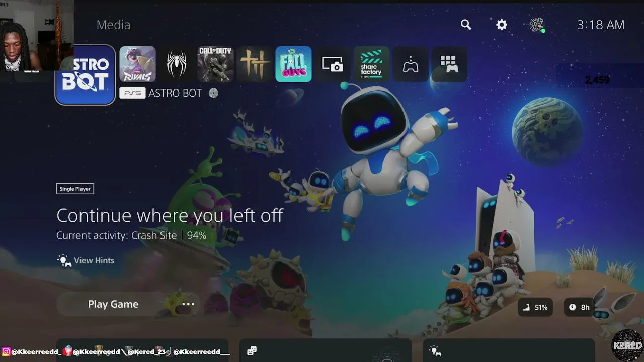
Task: Launch the Call of Duty tile
Action: (215, 64)
